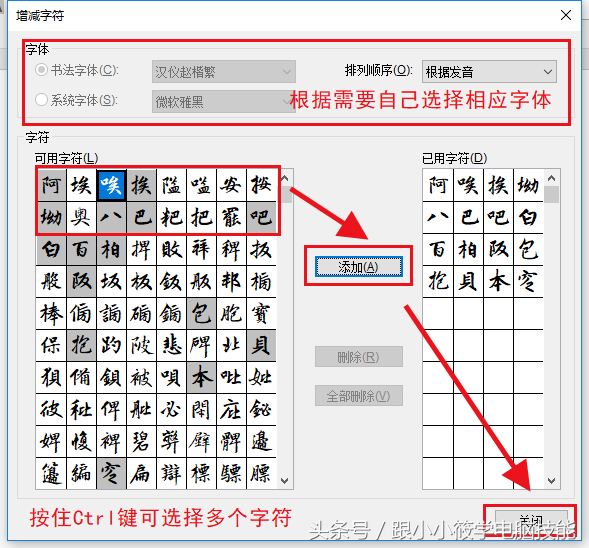Select character 阿 in available characters list
Screen dimensions: 589x548
[51, 185]
